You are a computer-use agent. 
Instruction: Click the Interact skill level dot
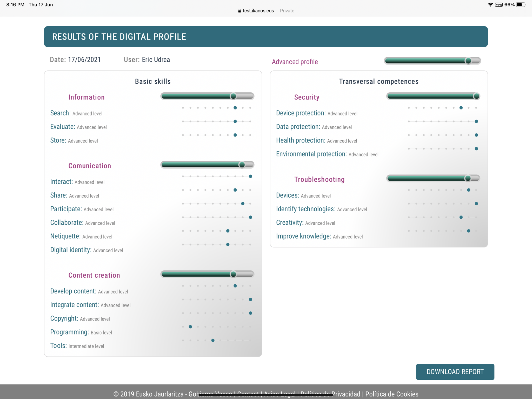[x=250, y=176]
